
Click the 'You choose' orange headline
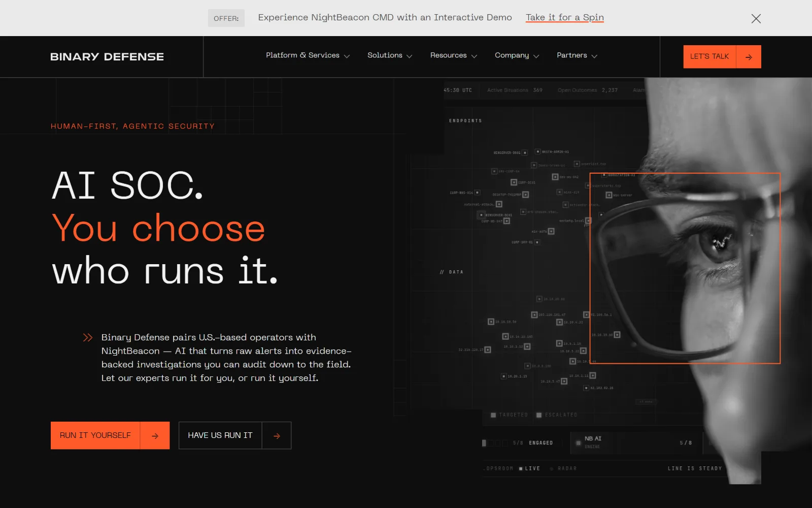[158, 228]
